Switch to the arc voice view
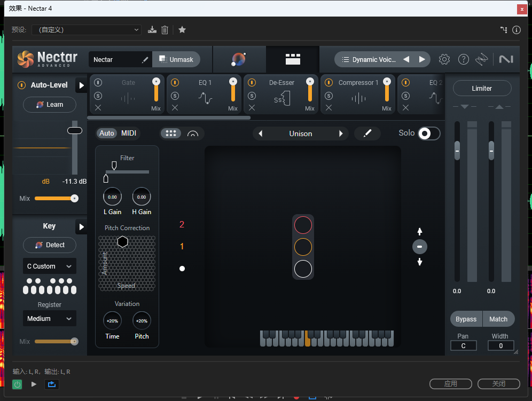Viewport: 532px width, 401px height. 193,133
